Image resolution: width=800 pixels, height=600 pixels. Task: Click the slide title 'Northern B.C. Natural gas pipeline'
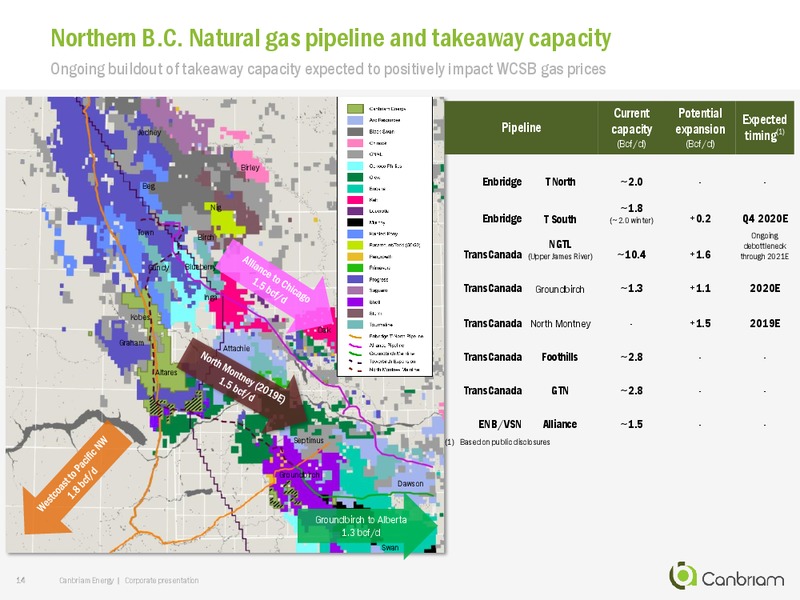click(331, 38)
